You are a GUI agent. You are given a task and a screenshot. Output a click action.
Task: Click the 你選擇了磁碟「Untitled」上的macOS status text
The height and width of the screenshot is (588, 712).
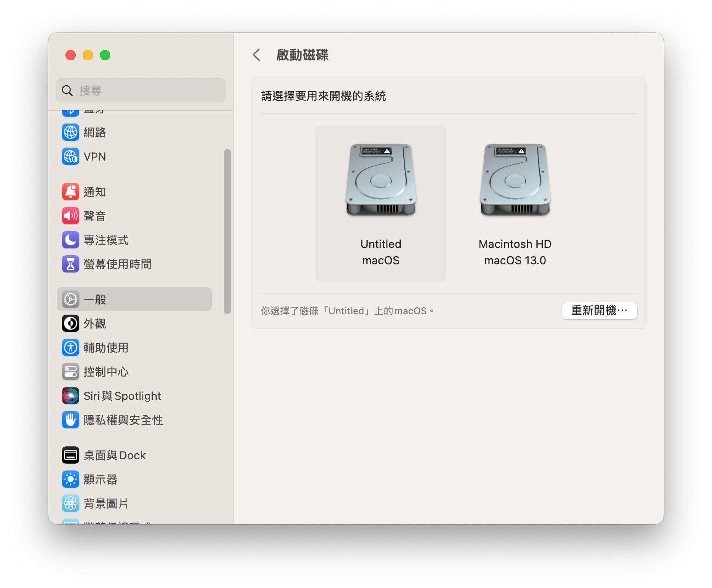coord(347,311)
